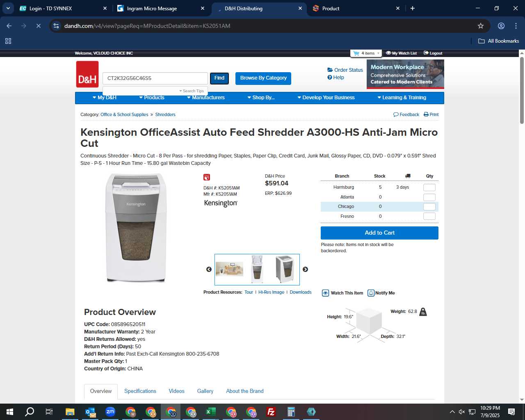Open Help question mark link

coord(336,78)
